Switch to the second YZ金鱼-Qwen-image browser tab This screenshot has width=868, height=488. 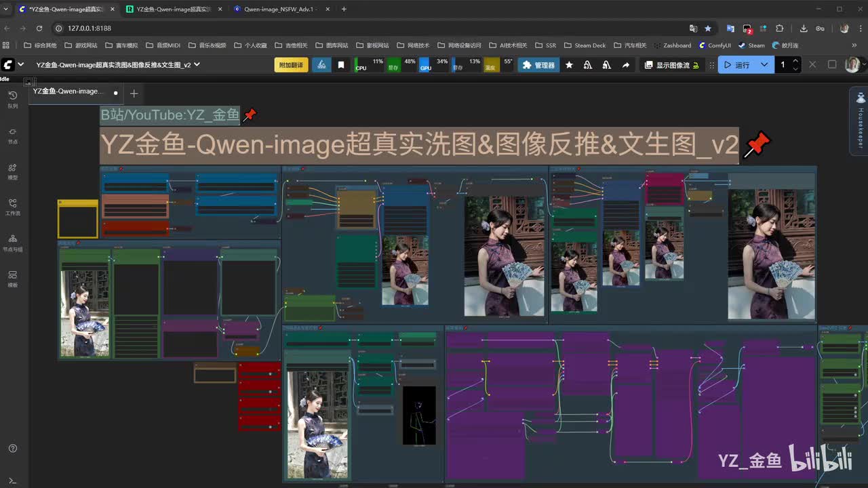click(173, 9)
